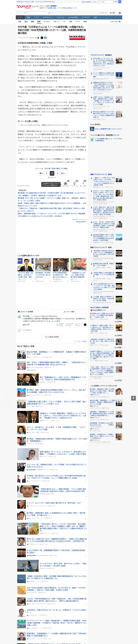Screen dimensions: 138x644
Task: Click ヘルプ link at top right
Action: tap(94, 2)
